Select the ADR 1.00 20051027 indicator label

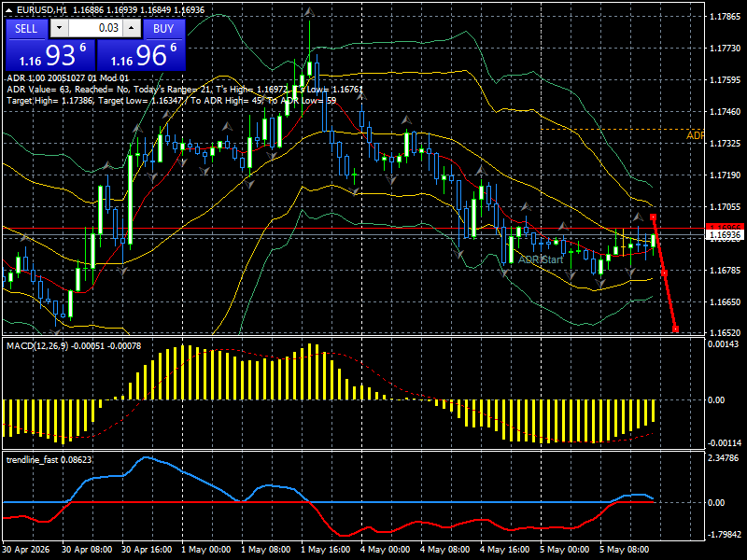point(67,78)
